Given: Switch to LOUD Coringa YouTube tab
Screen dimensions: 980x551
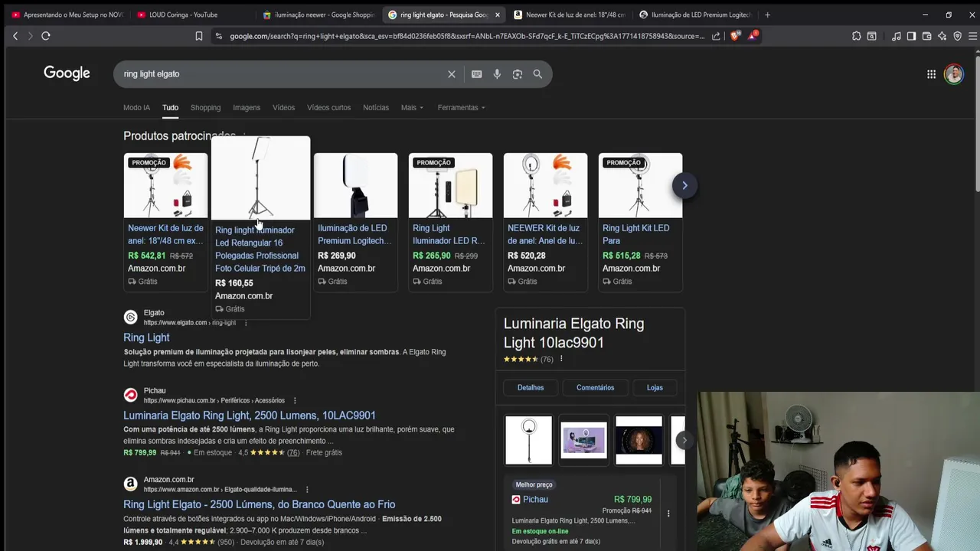Looking at the screenshot, I should (x=188, y=15).
